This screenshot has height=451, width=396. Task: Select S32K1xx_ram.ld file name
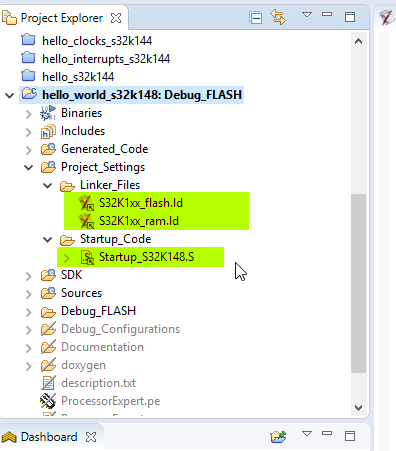click(x=139, y=221)
